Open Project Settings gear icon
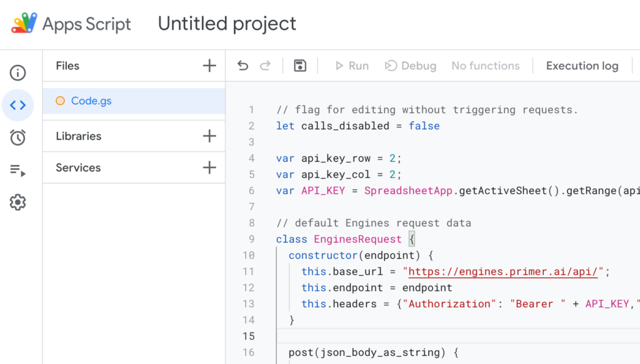 (17, 202)
